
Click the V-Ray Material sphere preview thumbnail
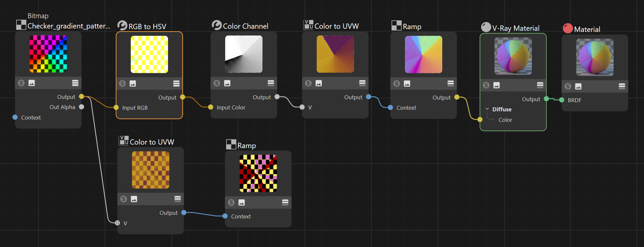(513, 56)
